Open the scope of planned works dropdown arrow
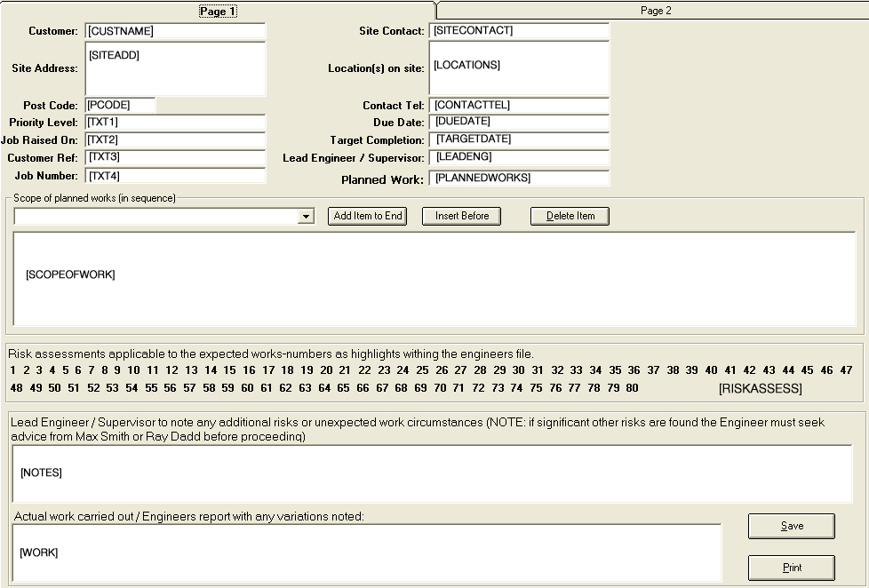The image size is (869, 588). (306, 216)
